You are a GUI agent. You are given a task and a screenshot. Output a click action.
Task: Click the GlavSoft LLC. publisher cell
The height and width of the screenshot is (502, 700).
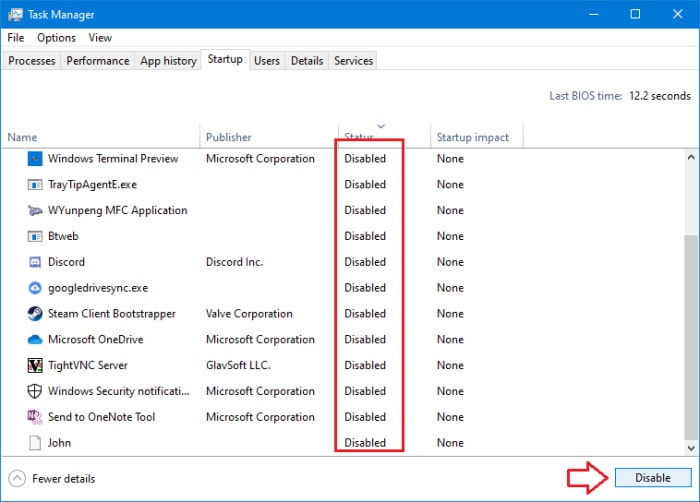click(238, 365)
